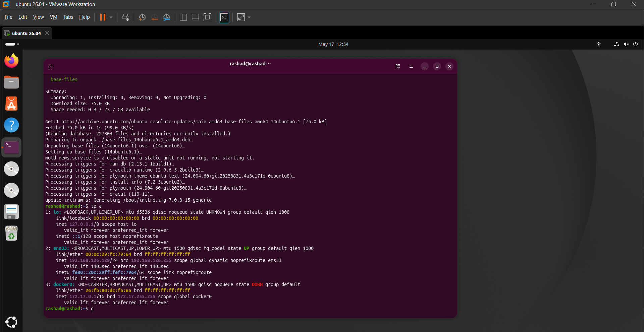
Task: Click the 192.168.126.129 IP address
Action: tap(90, 260)
